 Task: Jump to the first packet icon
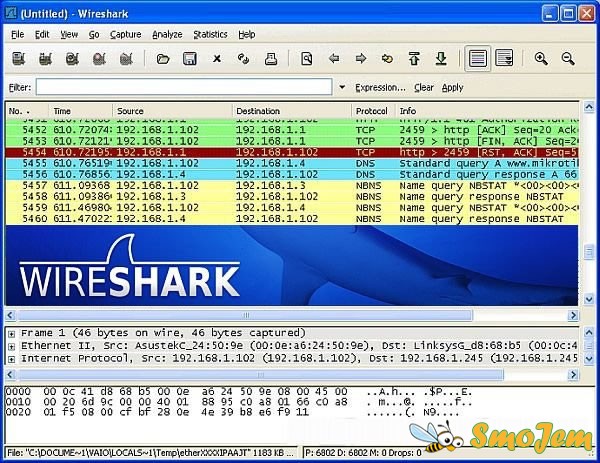tap(414, 59)
